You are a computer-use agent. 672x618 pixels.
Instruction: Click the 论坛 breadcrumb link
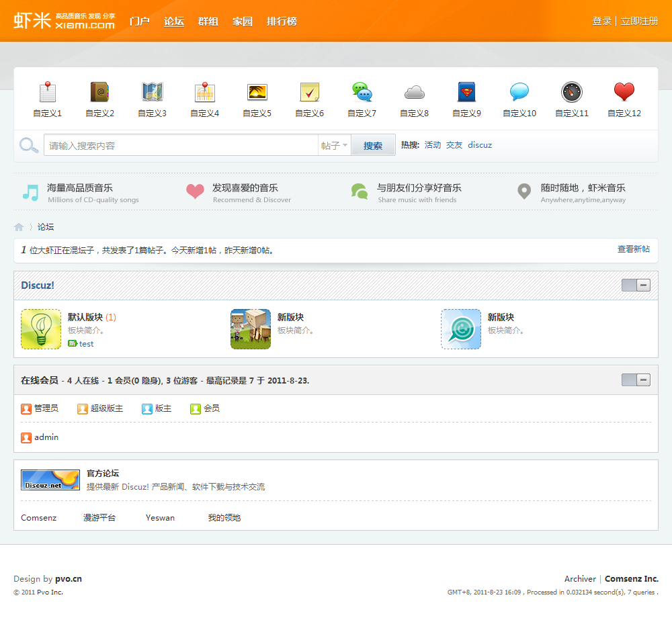(46, 227)
